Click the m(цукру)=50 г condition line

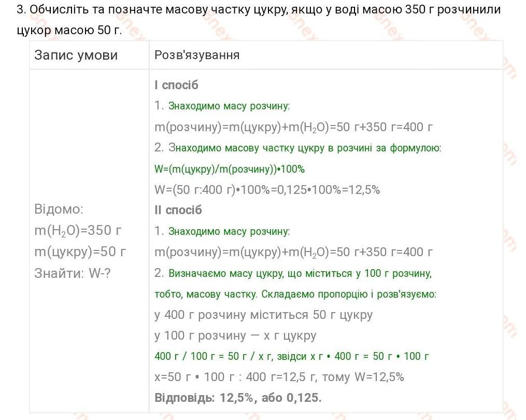80,252
